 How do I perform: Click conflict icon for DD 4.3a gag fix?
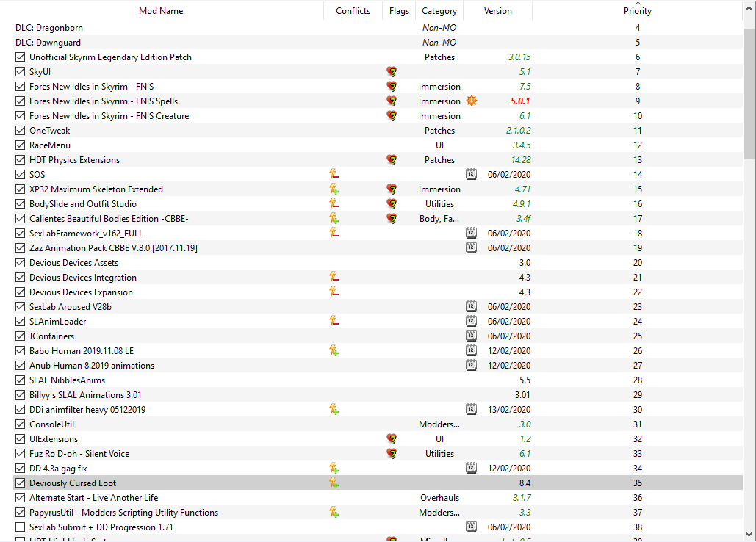[x=334, y=469]
